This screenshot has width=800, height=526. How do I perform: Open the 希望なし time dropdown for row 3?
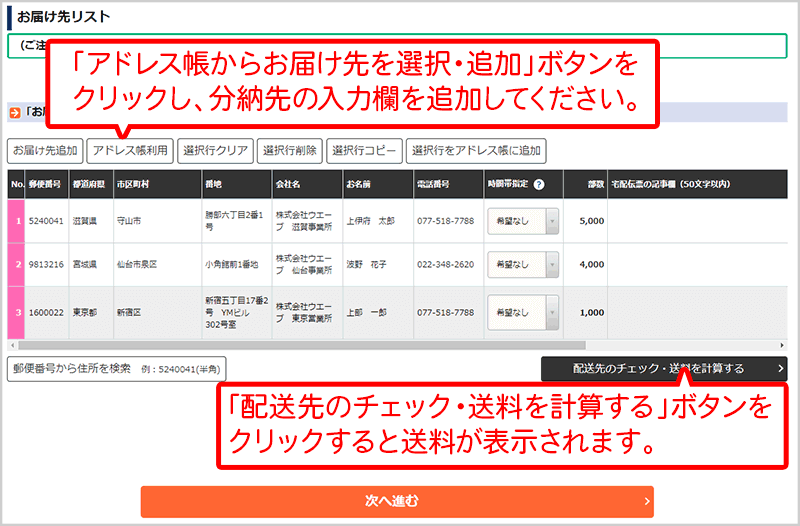pyautogui.click(x=524, y=312)
